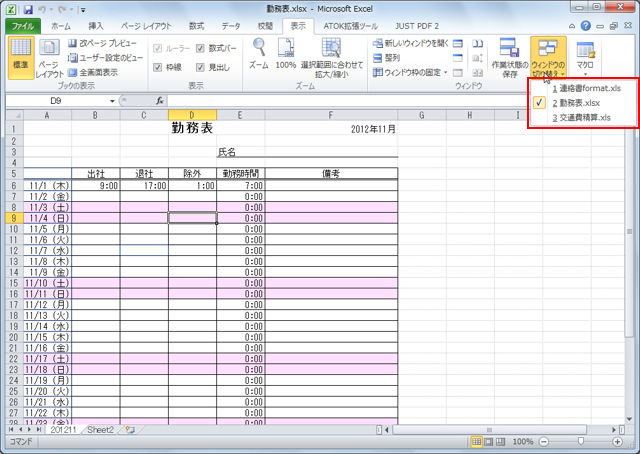Click 選択範囲に合わせて拡大/縮小
This screenshot has height=454, width=640.
click(x=332, y=58)
